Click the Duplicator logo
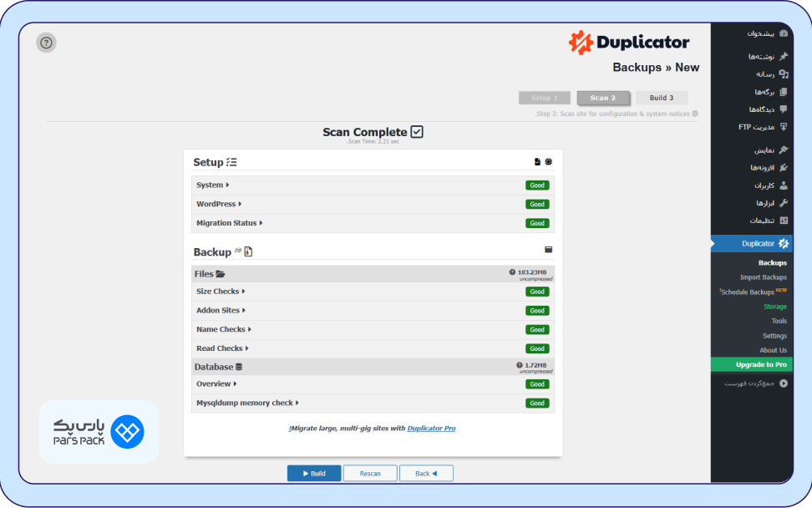The width and height of the screenshot is (812, 508). click(x=629, y=42)
